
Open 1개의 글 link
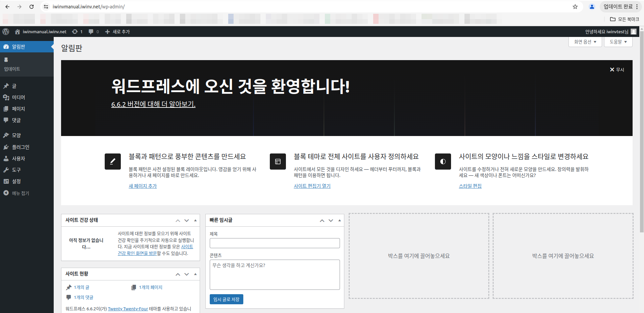[82, 287]
